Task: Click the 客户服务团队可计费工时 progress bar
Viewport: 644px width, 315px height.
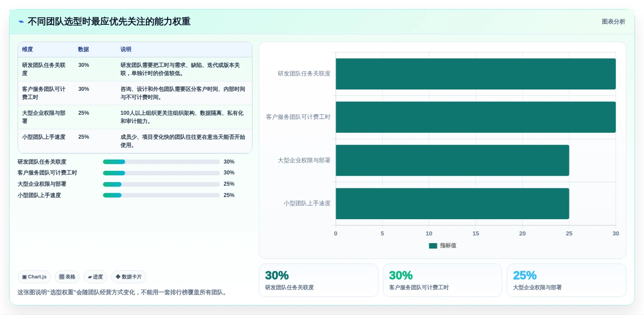Action: pyautogui.click(x=161, y=173)
